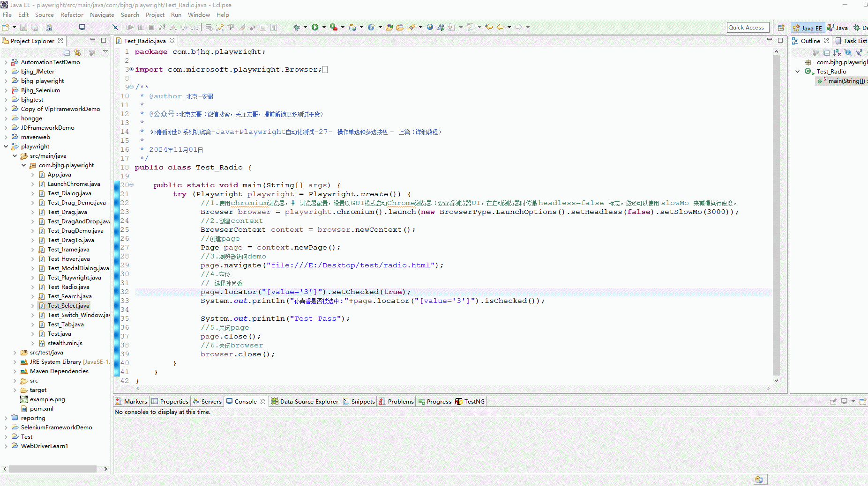Collapse all in Project Explorer toolbar

tap(67, 52)
